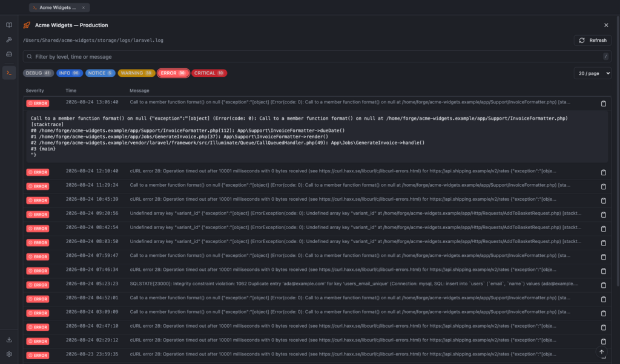Click the Refresh button
This screenshot has height=364, width=620.
[x=592, y=41]
